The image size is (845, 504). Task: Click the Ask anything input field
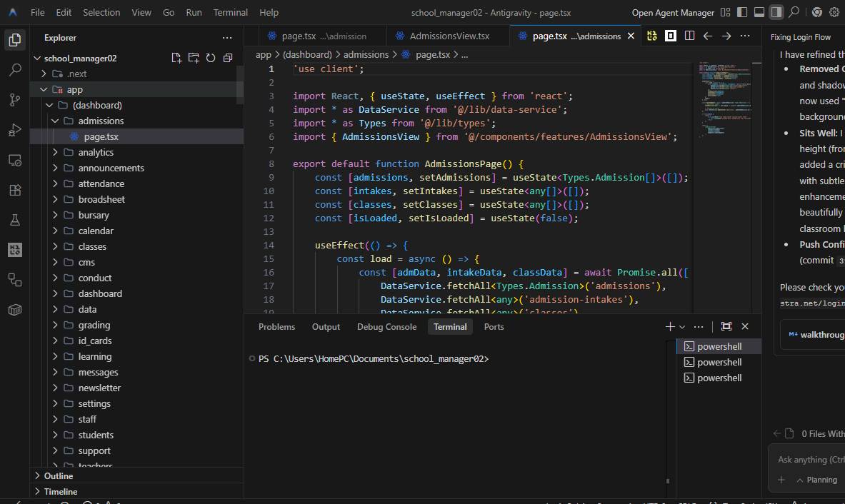pos(811,459)
